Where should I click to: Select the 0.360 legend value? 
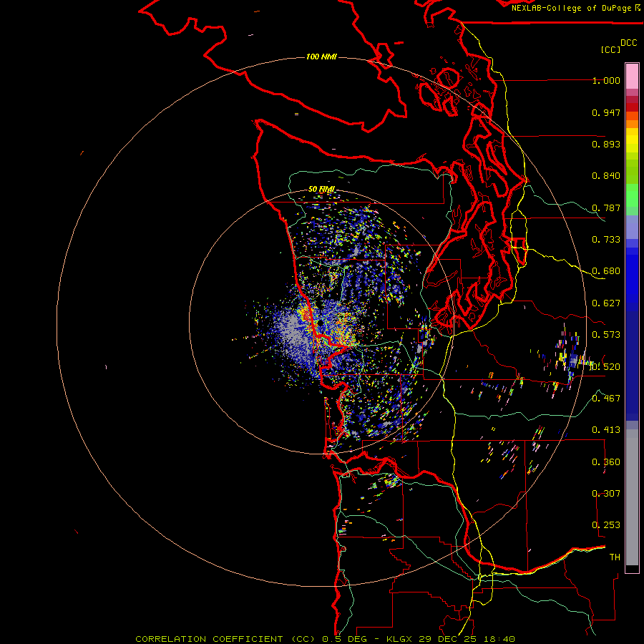[x=606, y=462]
